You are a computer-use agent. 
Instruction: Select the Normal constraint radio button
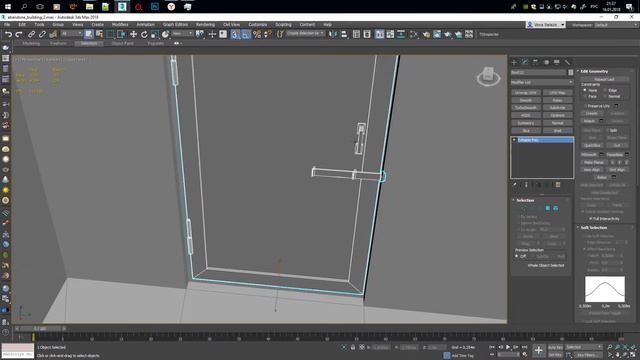point(605,96)
